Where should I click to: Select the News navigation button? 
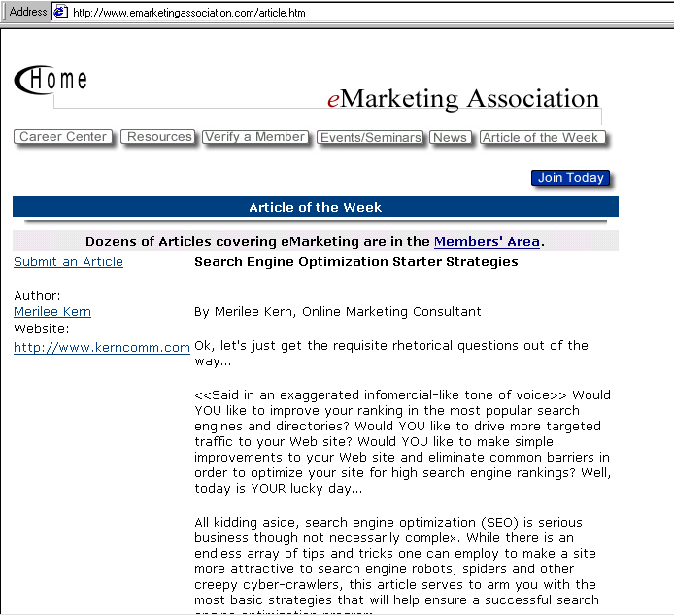pos(451,138)
